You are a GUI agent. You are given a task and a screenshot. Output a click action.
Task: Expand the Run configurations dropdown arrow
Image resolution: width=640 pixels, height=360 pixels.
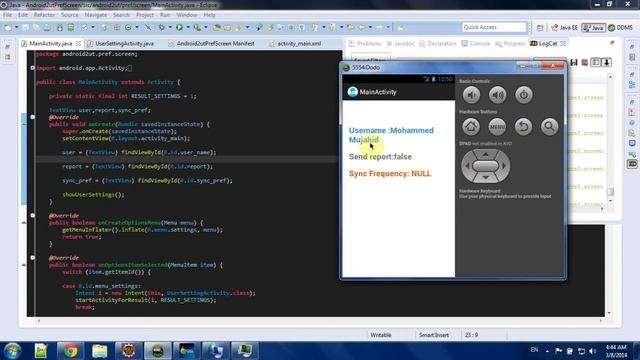coord(188,27)
